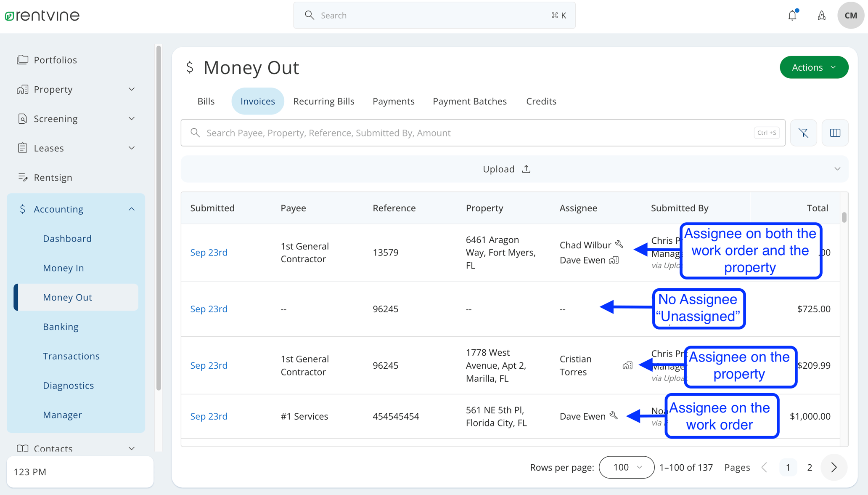The width and height of the screenshot is (868, 495).
Task: Open the Sep 23rd invoice for #1 Services
Action: pyautogui.click(x=209, y=416)
